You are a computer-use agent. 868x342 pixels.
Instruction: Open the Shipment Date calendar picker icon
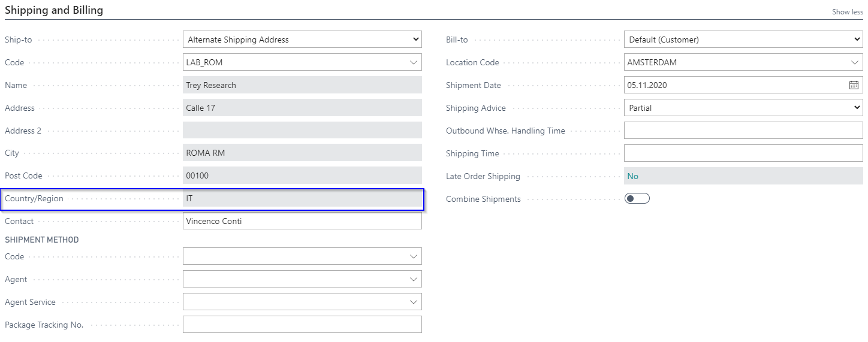tap(854, 85)
